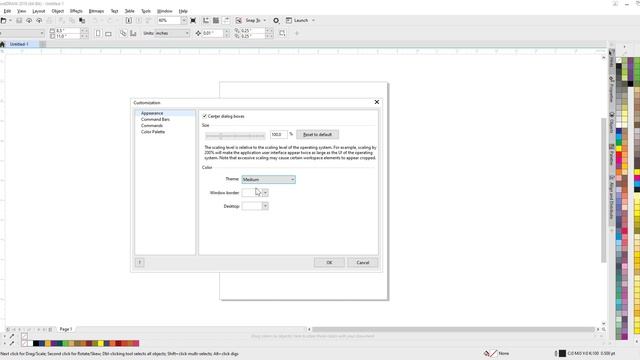Click the zoom navigator icon at scrollbar corner
Screen dimensions: 640x360
[604, 329]
